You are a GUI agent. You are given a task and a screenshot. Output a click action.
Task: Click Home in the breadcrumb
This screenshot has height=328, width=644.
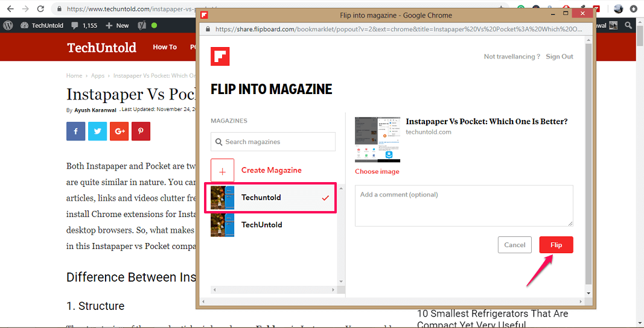[x=74, y=75]
